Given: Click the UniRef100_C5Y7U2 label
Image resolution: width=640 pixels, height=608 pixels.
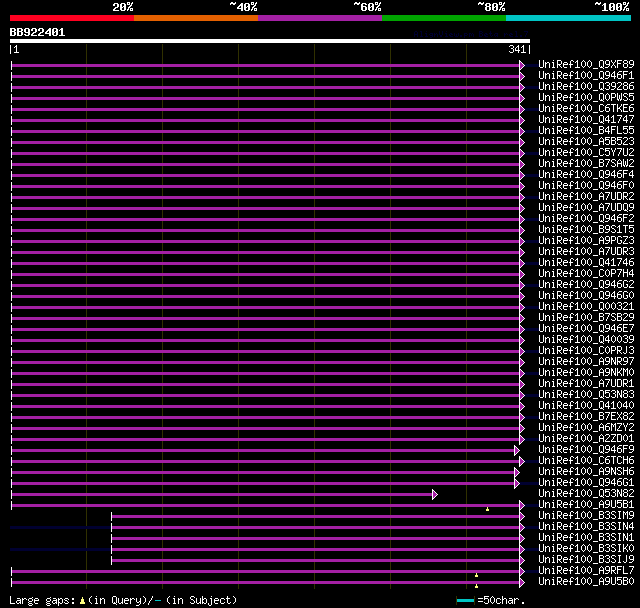Looking at the screenshot, I should point(586,153).
